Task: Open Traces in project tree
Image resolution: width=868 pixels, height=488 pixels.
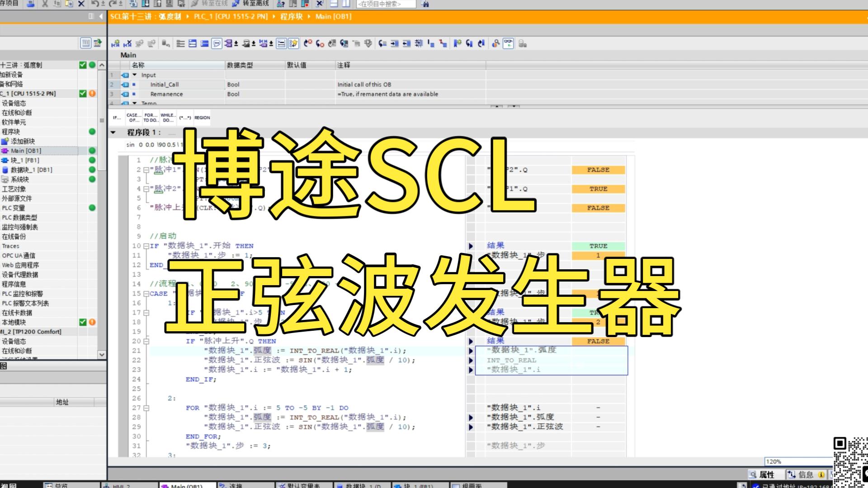Action: [11, 246]
